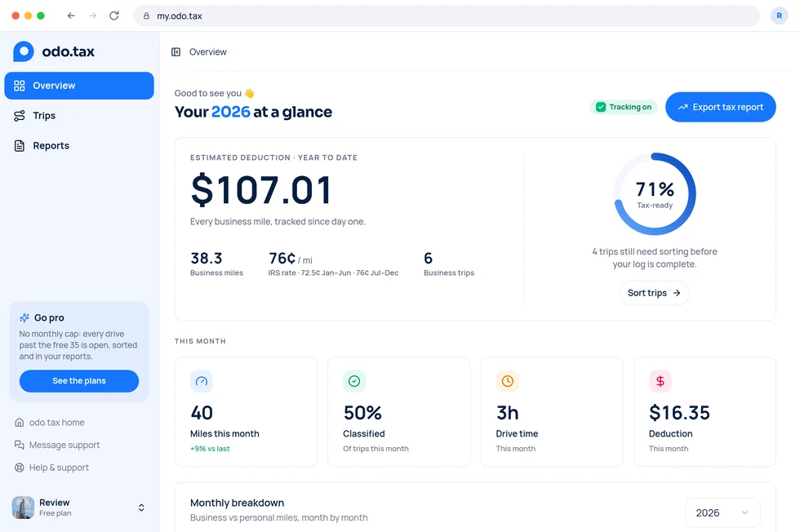Click the home icon beside odo.tax home

pos(20,423)
